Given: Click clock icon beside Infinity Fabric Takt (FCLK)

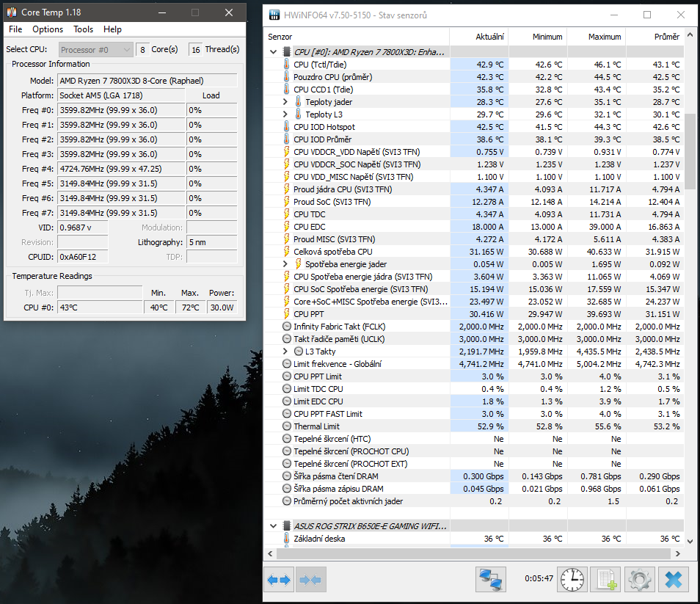Looking at the screenshot, I should [287, 327].
